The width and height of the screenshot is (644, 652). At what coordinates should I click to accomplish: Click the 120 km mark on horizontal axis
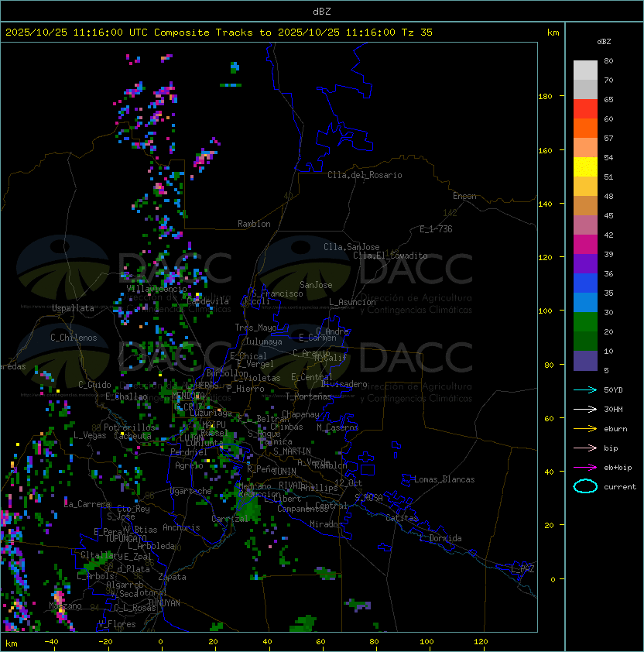(481, 642)
